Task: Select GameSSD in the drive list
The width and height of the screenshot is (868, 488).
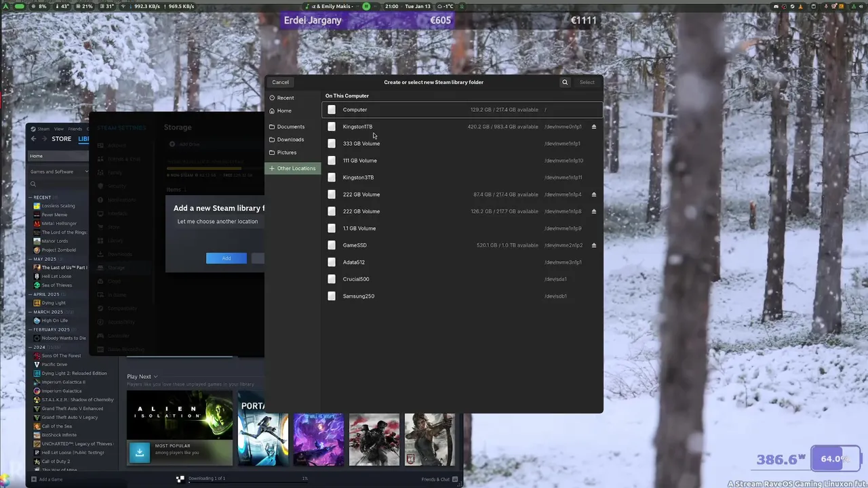Action: pyautogui.click(x=462, y=245)
